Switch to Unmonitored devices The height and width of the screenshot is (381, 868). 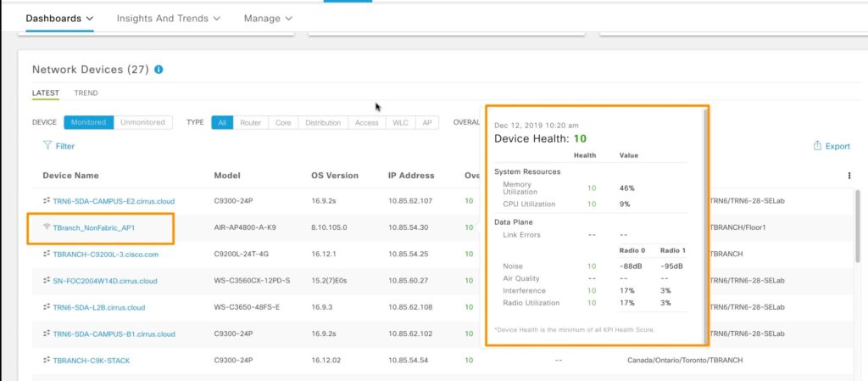pyautogui.click(x=142, y=122)
